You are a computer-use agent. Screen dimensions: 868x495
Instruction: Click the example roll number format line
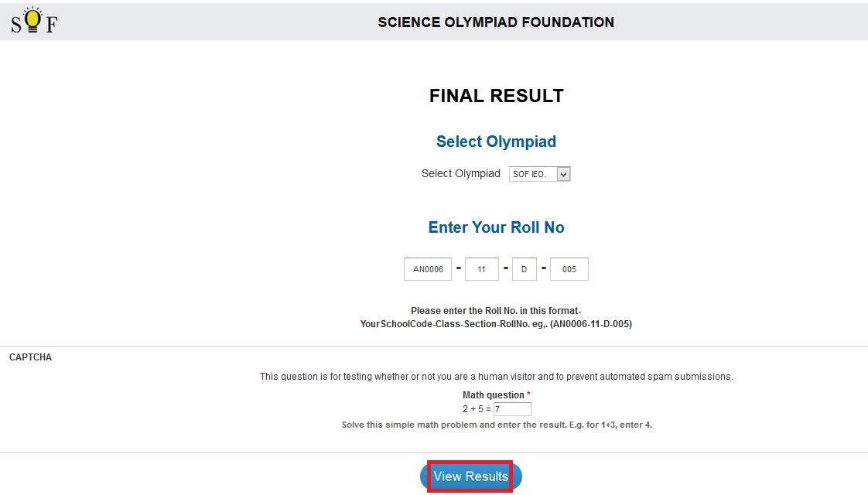(x=496, y=324)
